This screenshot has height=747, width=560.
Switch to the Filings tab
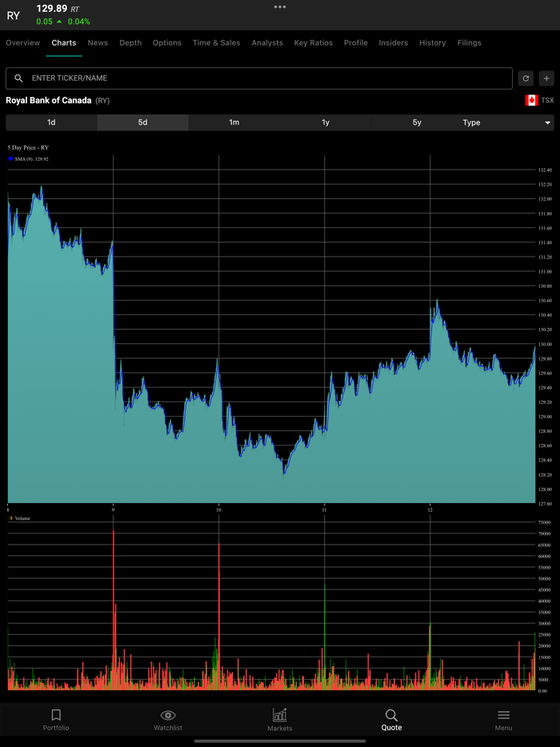point(470,43)
